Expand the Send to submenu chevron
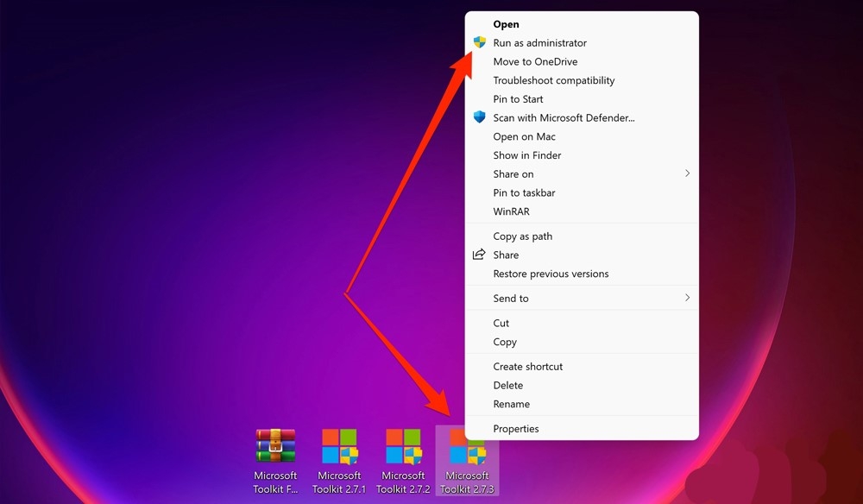863x504 pixels. pyautogui.click(x=687, y=298)
